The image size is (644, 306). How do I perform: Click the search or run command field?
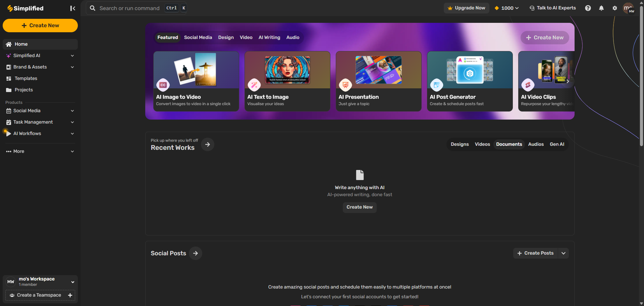[x=129, y=8]
